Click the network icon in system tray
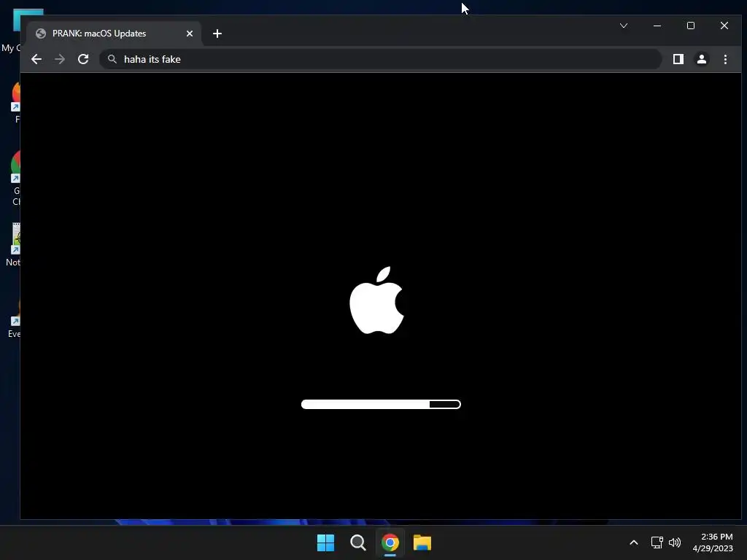The height and width of the screenshot is (560, 747). (657, 542)
